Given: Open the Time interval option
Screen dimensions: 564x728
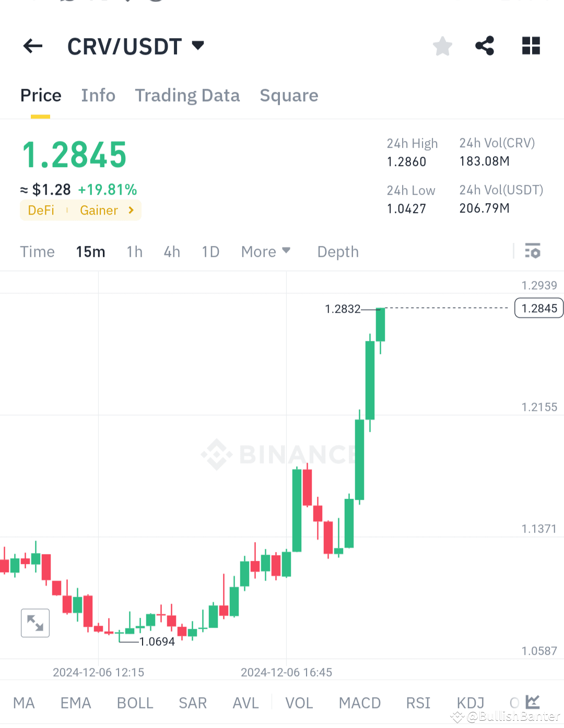Looking at the screenshot, I should (x=37, y=251).
